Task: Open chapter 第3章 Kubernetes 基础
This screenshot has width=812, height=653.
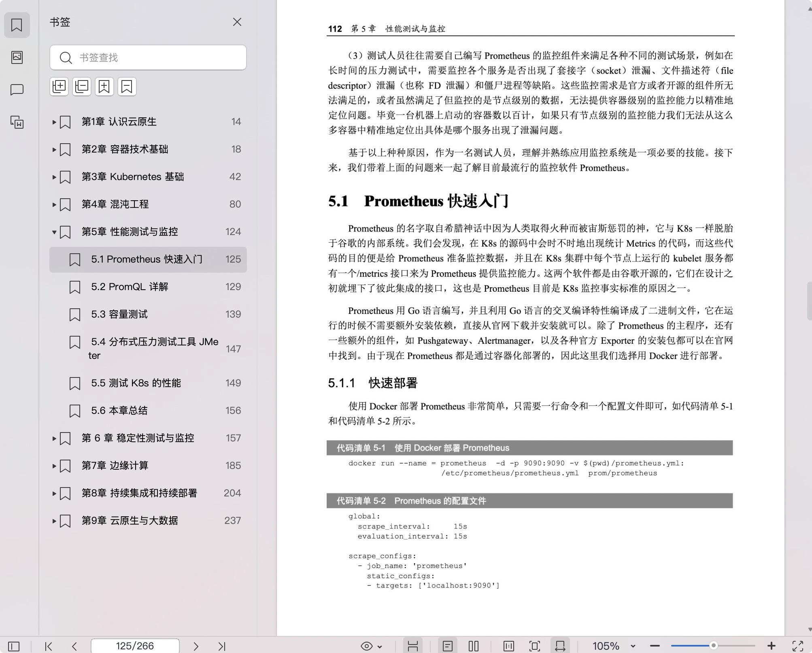Action: (x=133, y=177)
